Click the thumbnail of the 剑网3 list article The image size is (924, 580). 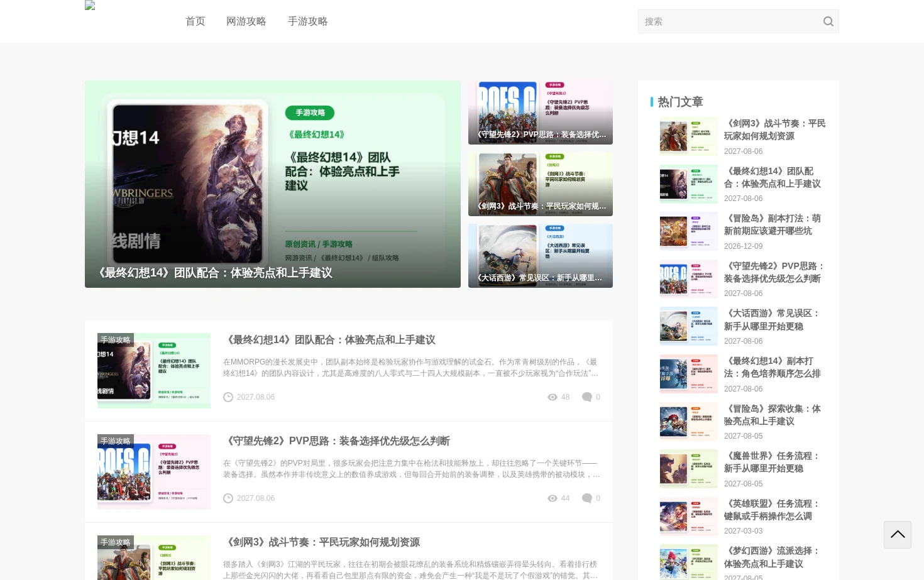tap(154, 557)
